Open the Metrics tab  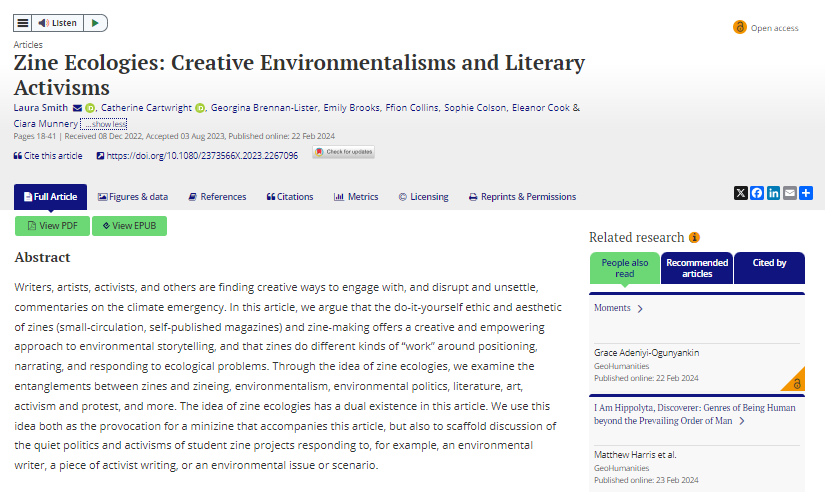(x=356, y=197)
